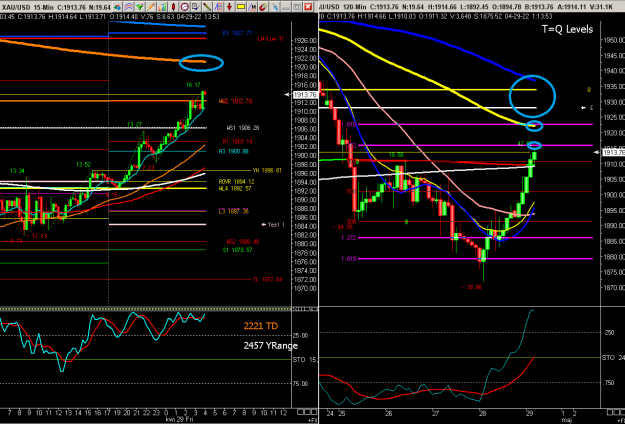Click lower 1.618 Fibonacci label near 1880

[348, 259]
